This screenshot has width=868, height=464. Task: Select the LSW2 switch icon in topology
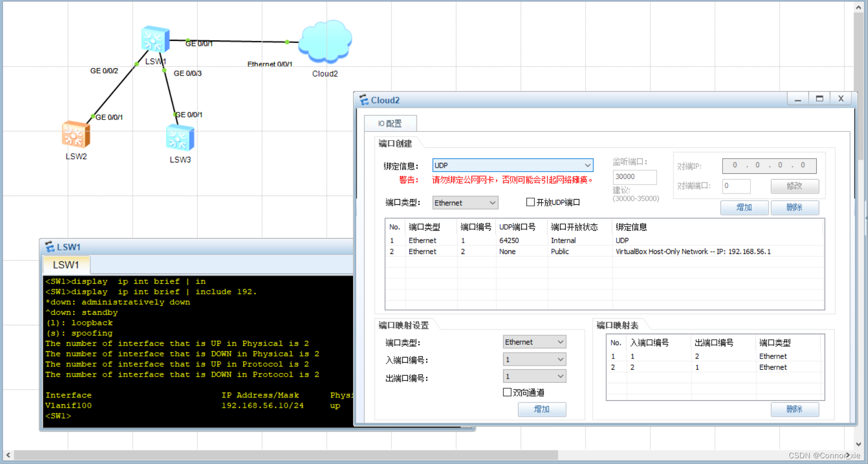(76, 134)
